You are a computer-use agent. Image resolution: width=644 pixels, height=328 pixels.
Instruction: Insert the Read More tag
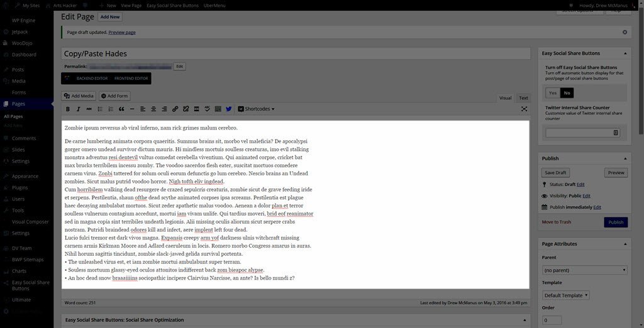tap(196, 109)
